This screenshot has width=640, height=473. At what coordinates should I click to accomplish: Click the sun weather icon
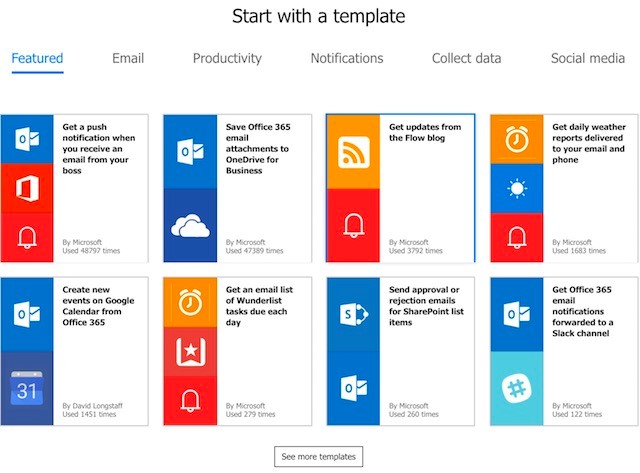pyautogui.click(x=517, y=188)
